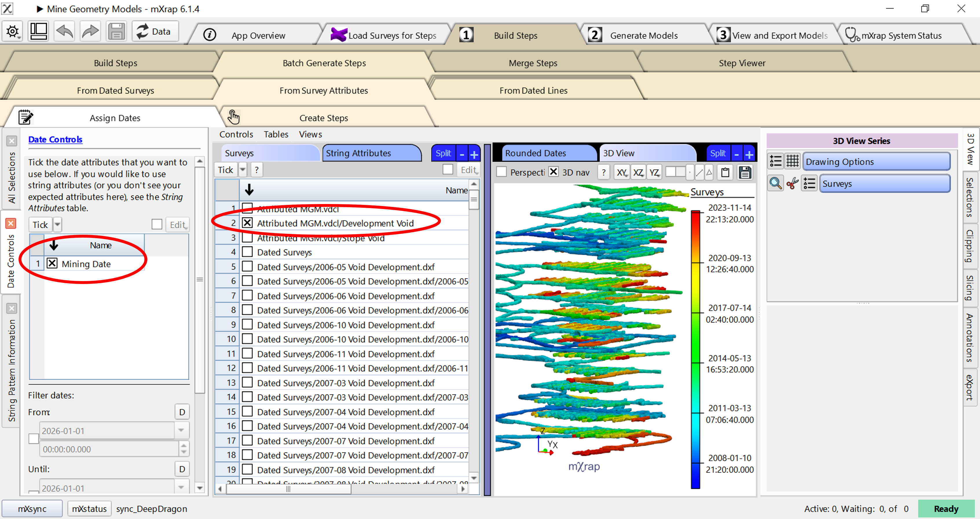Open the legend list icon beside Surveys
980x519 pixels.
809,183
